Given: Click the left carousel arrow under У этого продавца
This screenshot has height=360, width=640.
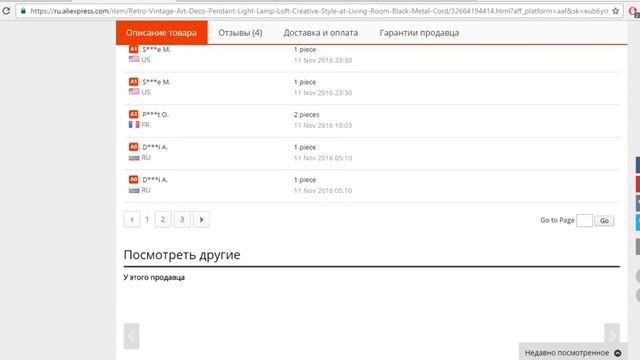Looking at the screenshot, I should tap(131, 336).
